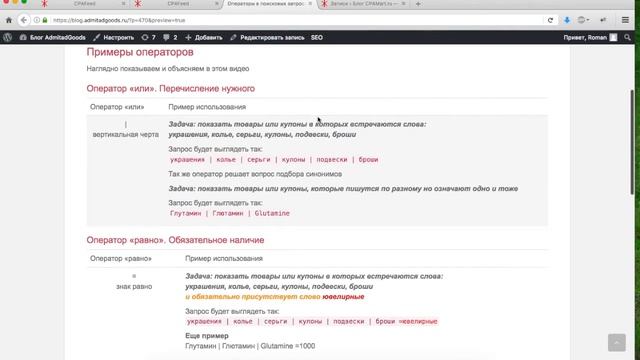Open the browser hamburger menu
The height and width of the screenshot is (360, 640).
pyautogui.click(x=625, y=20)
